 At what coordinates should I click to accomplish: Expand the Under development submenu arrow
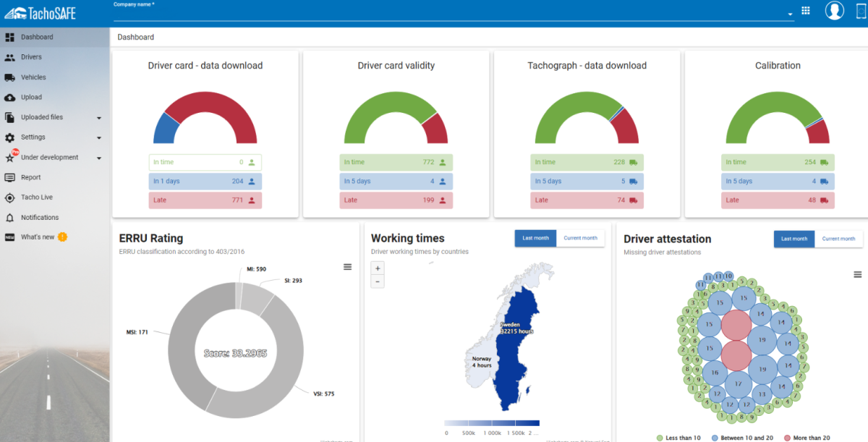[99, 158]
